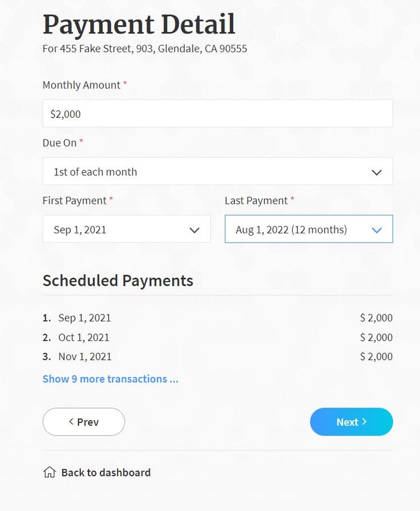Select the $2,000 amount value
Screen dimensions: 420x511
pyautogui.click(x=64, y=113)
